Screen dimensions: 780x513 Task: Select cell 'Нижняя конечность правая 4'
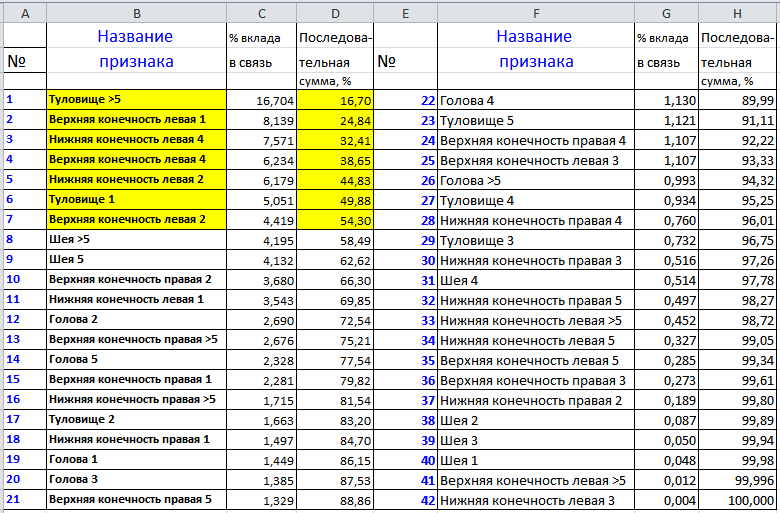point(536,220)
